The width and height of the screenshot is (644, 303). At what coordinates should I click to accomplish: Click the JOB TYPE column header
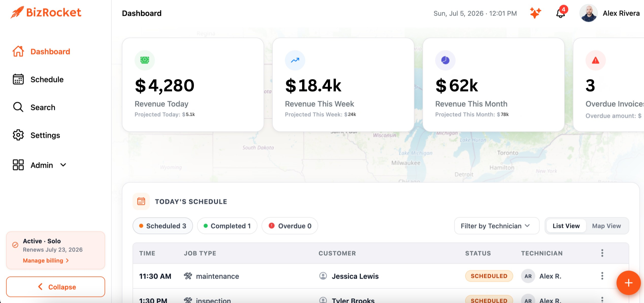point(200,253)
